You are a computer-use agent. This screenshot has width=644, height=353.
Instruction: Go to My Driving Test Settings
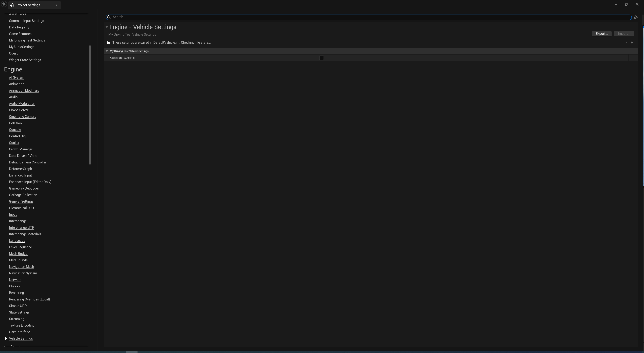pyautogui.click(x=27, y=40)
